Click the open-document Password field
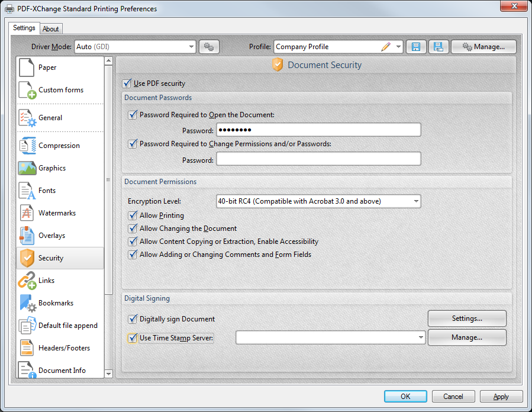The width and height of the screenshot is (532, 412). pyautogui.click(x=318, y=130)
